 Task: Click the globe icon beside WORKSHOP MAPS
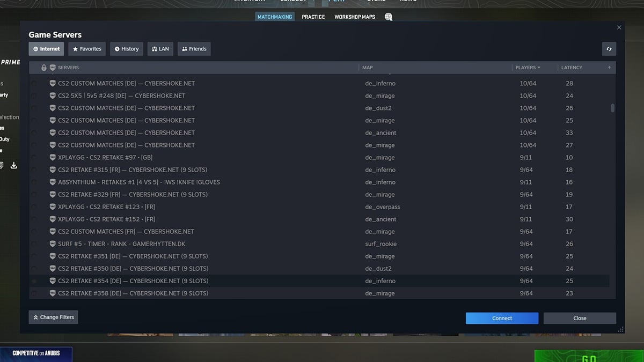388,17
